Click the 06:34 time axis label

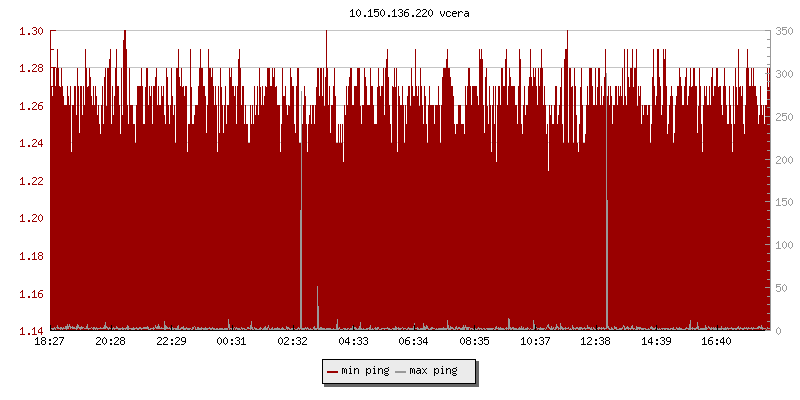coord(413,342)
